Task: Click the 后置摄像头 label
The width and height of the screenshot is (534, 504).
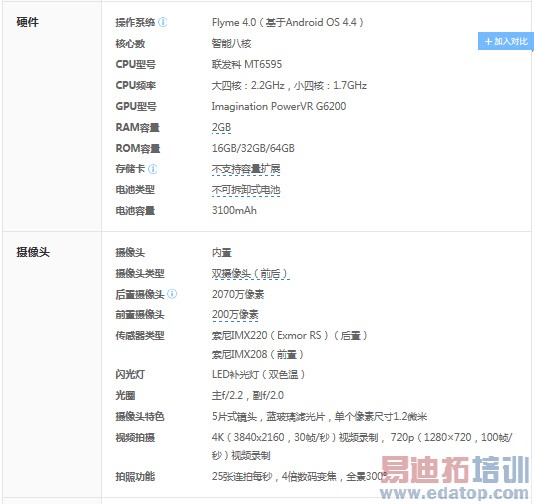Action: click(140, 294)
